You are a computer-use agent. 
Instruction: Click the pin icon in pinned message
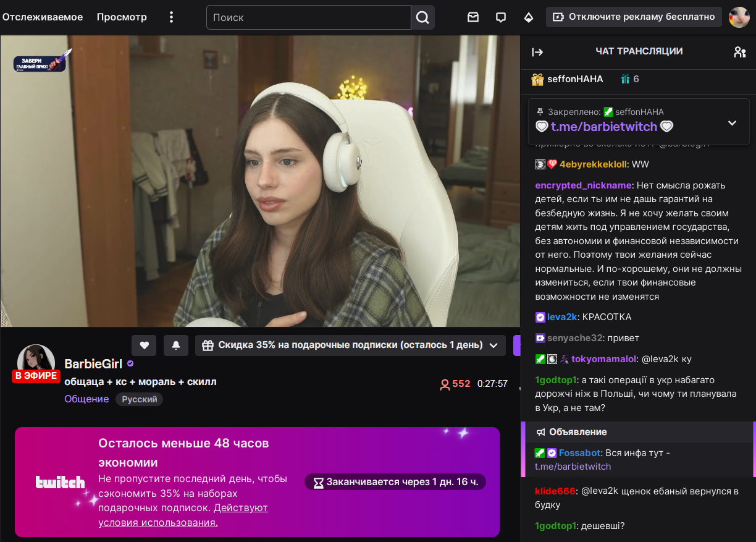[x=540, y=112]
